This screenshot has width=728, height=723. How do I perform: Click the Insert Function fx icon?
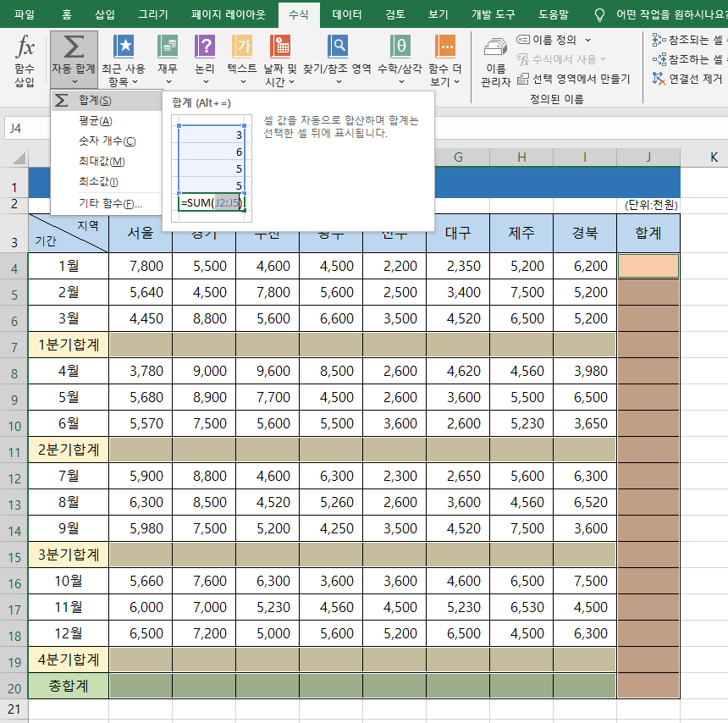[x=25, y=47]
